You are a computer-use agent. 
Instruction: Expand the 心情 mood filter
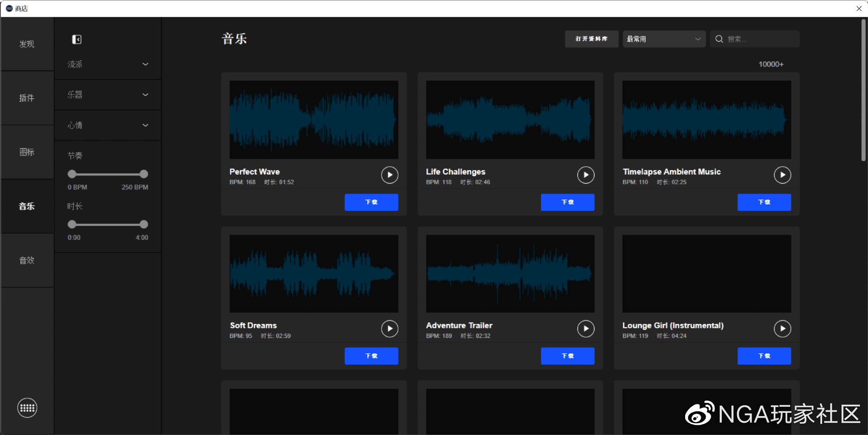(x=108, y=125)
